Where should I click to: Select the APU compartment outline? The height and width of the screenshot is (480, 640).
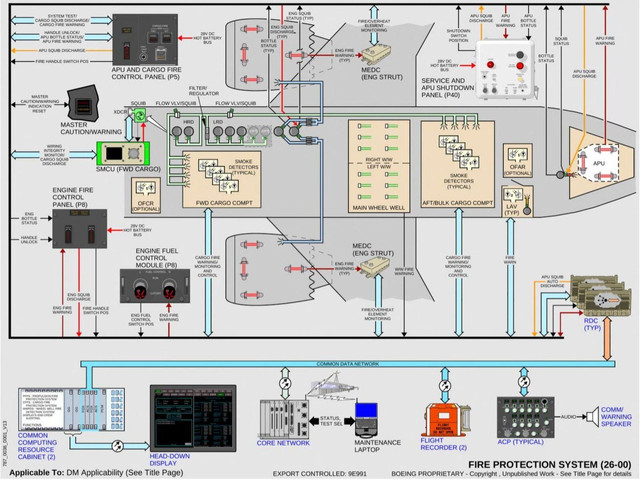pos(598,162)
